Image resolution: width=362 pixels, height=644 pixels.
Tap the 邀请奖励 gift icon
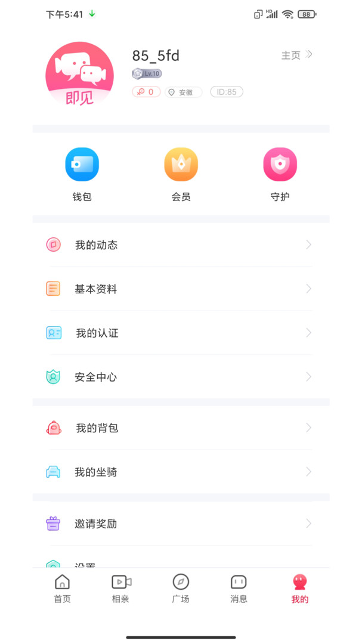point(54,524)
